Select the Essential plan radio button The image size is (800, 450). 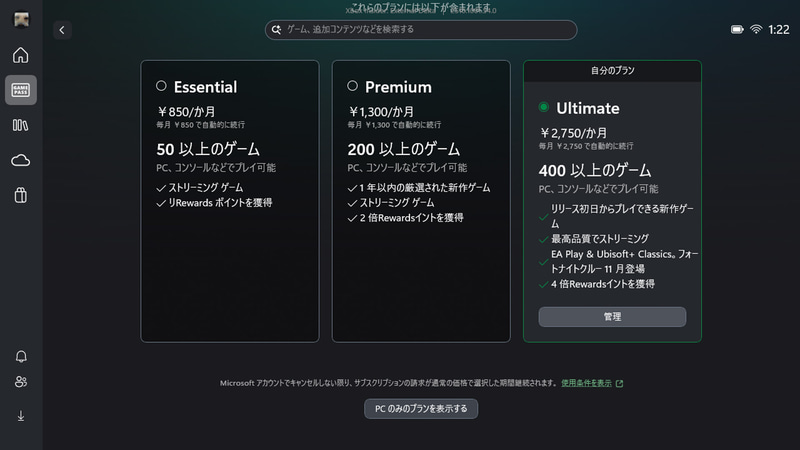point(161,86)
